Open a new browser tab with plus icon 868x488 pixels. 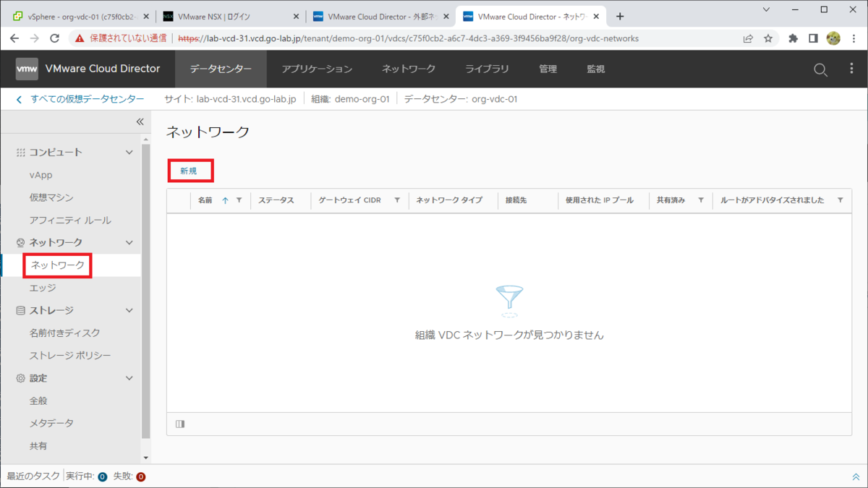(620, 17)
